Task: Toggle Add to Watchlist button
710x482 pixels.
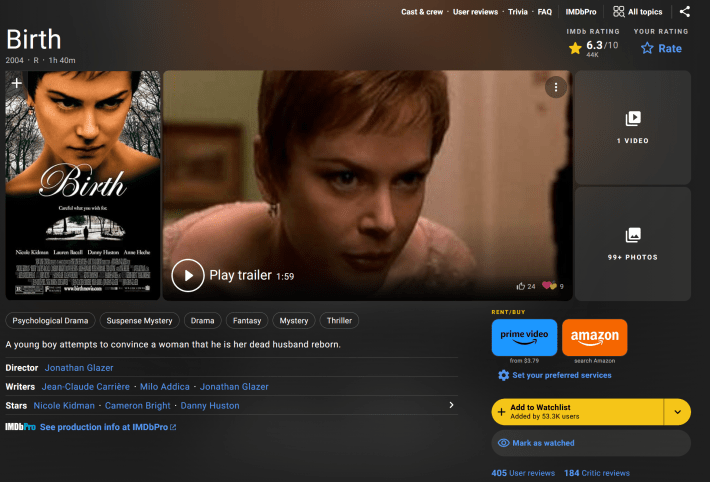Action: (578, 412)
